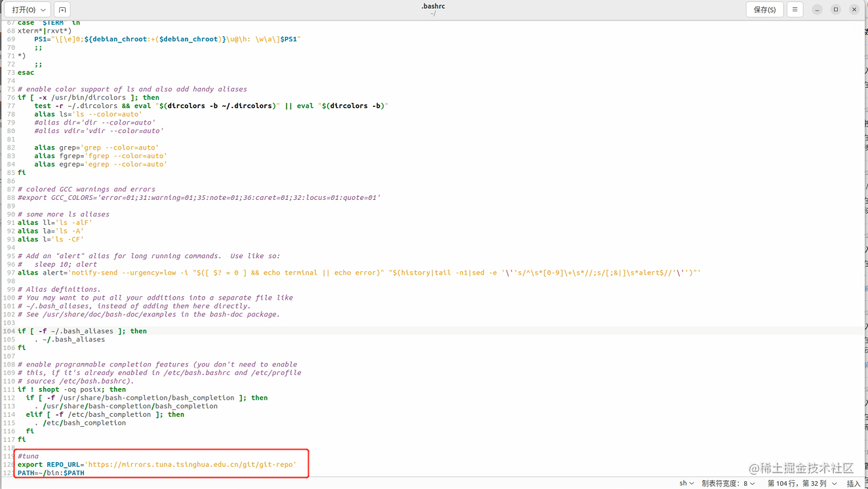This screenshot has height=489, width=868.
Task: Click the "alias egrep='egrep --color=auto'" line
Action: coord(101,165)
